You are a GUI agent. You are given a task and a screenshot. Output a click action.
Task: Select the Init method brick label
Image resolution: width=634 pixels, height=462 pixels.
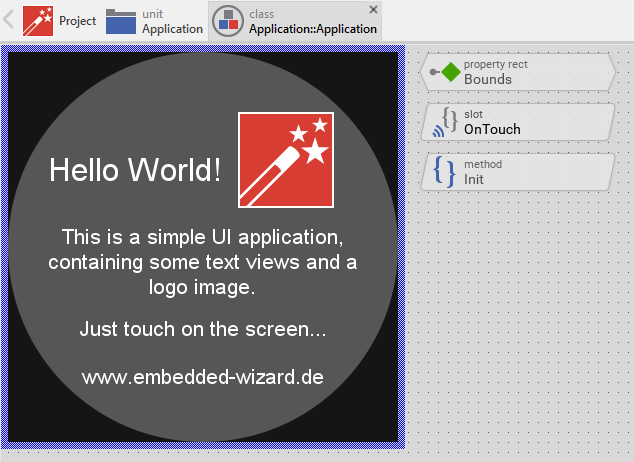pos(474,179)
